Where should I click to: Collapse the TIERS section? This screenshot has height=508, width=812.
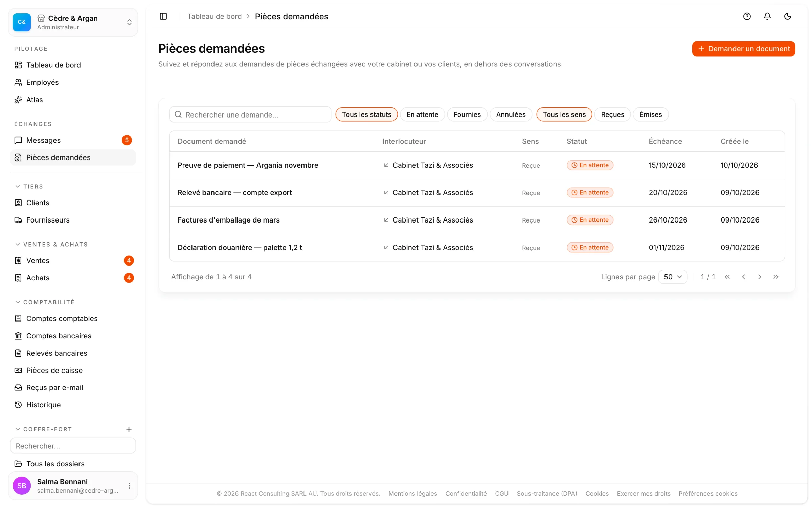click(29, 187)
